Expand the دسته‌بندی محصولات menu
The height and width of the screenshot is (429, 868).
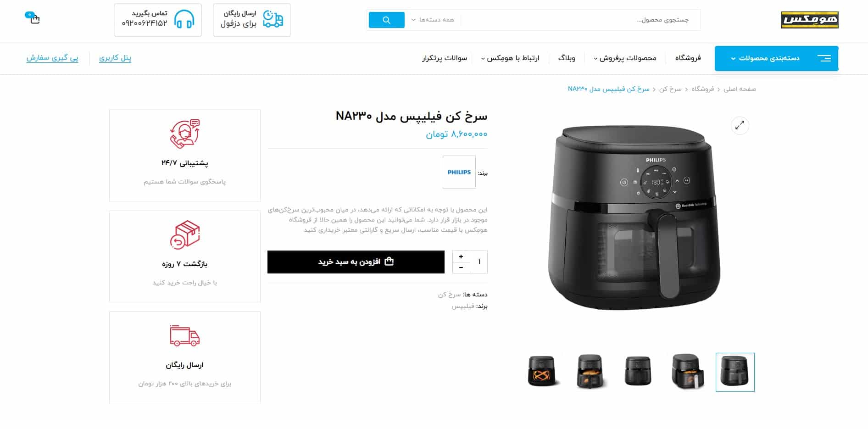[x=776, y=58]
